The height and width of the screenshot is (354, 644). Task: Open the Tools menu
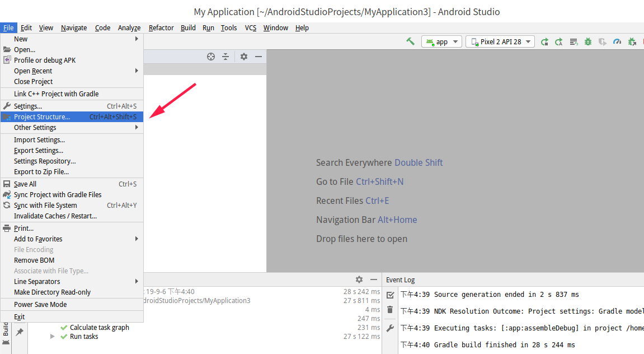pyautogui.click(x=229, y=28)
